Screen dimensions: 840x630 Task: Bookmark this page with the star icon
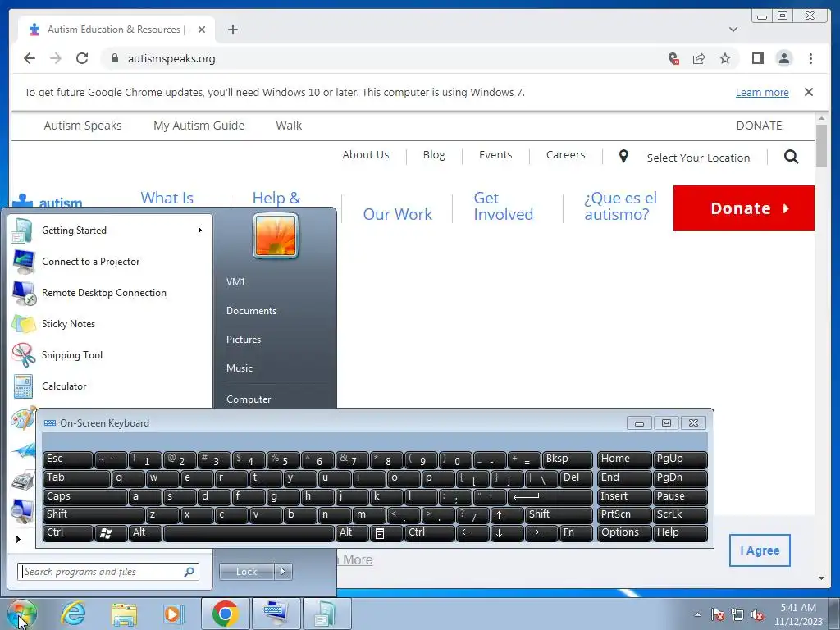(725, 58)
